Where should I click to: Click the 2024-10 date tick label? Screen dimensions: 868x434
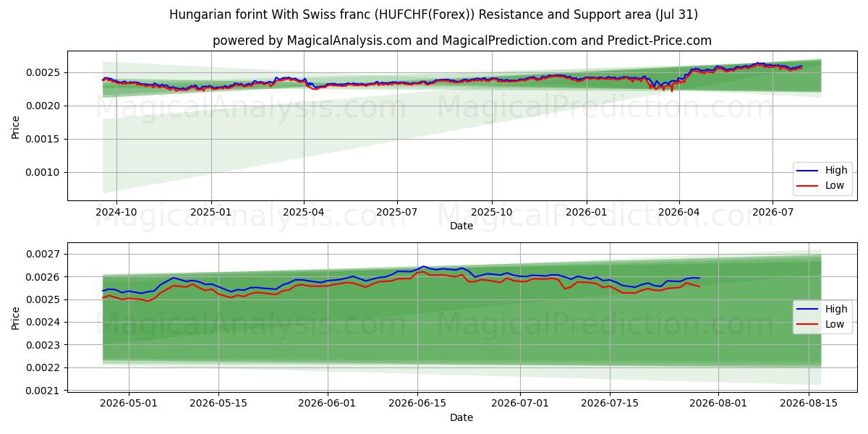point(116,212)
